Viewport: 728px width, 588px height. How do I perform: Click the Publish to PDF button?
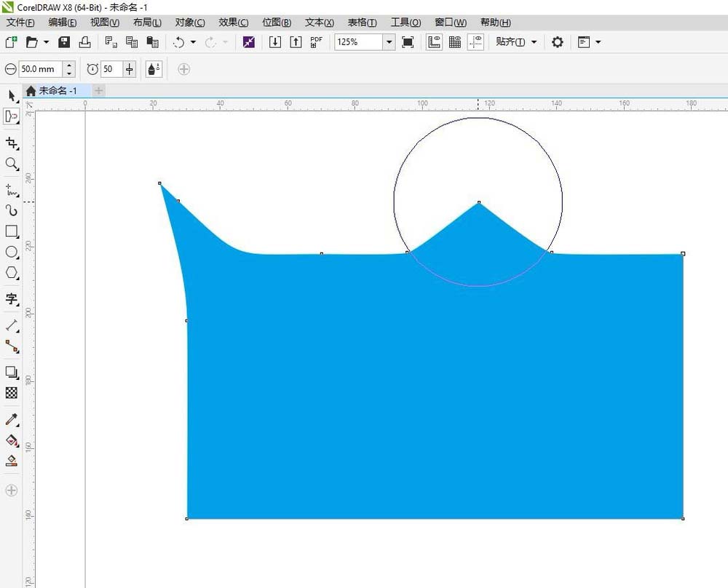(x=317, y=42)
